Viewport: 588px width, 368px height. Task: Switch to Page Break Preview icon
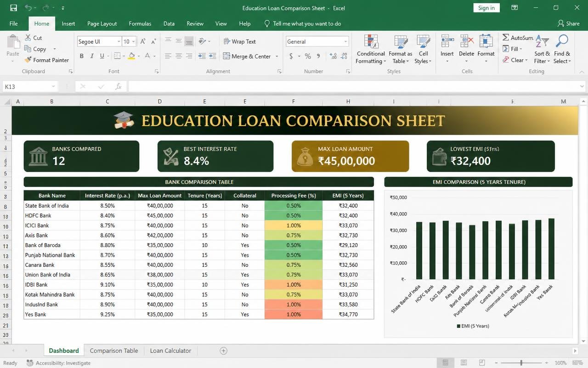click(482, 363)
